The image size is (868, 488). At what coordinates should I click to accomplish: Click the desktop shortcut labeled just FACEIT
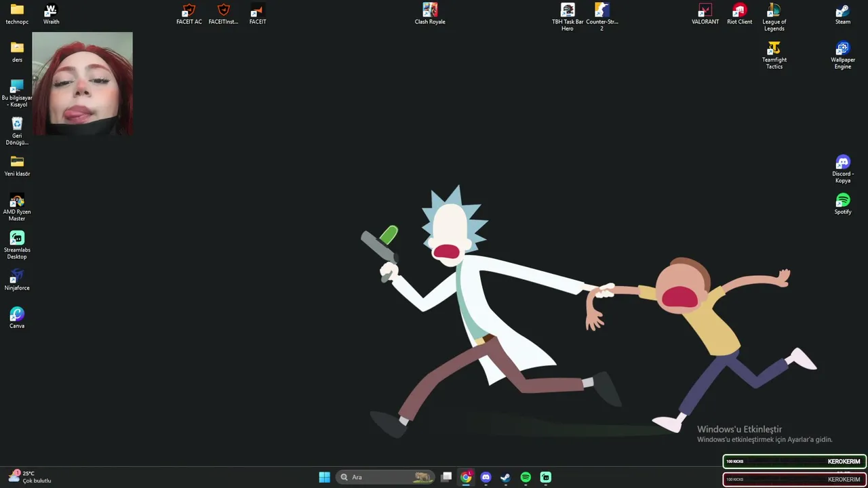click(258, 14)
